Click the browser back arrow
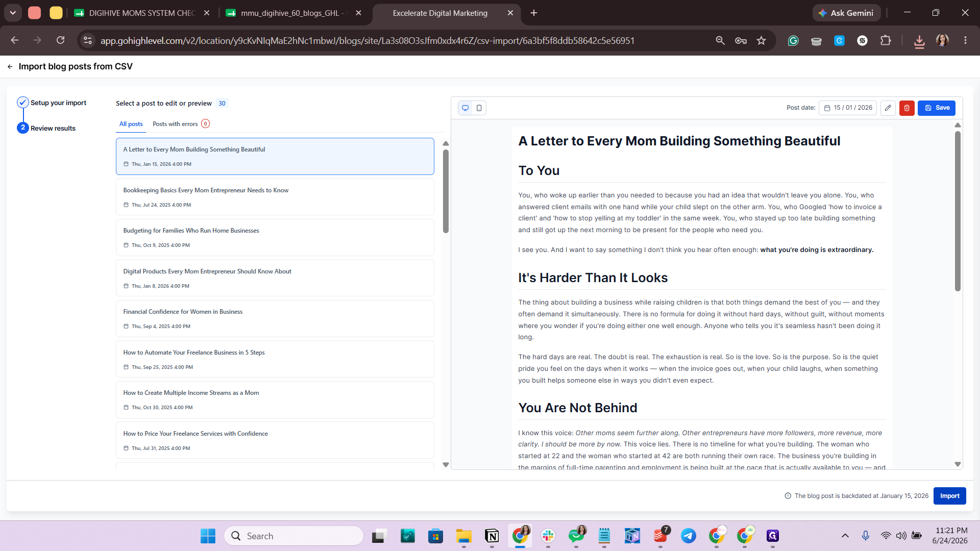Image resolution: width=980 pixels, height=551 pixels. [x=15, y=40]
